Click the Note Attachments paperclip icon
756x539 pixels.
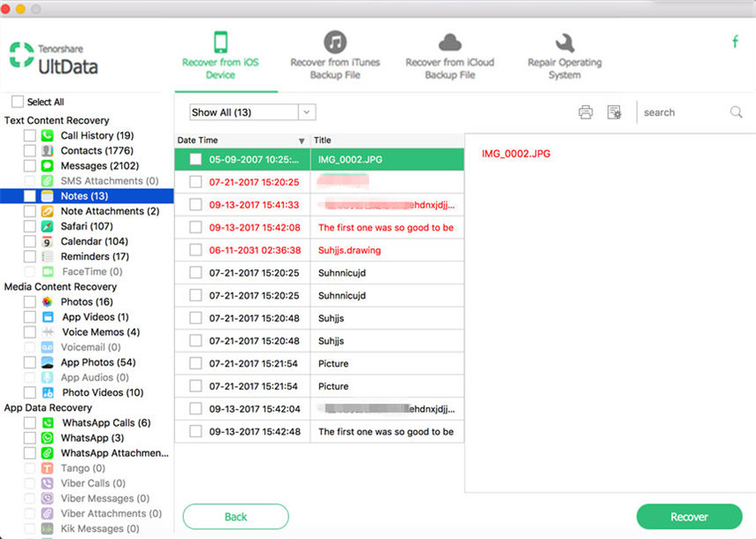[47, 211]
